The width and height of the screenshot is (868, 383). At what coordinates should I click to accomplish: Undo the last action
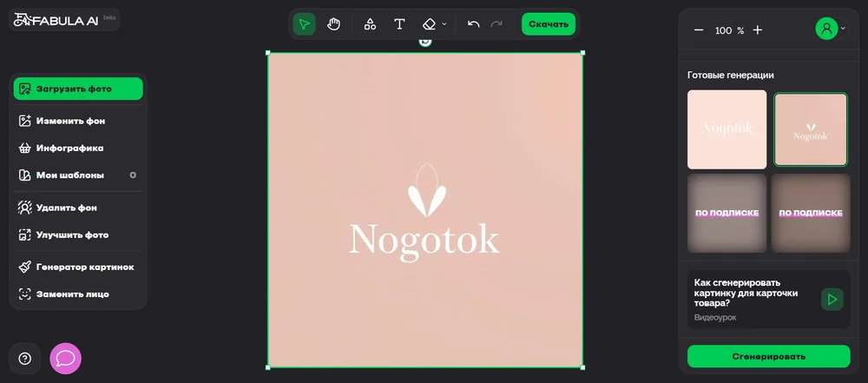click(473, 24)
